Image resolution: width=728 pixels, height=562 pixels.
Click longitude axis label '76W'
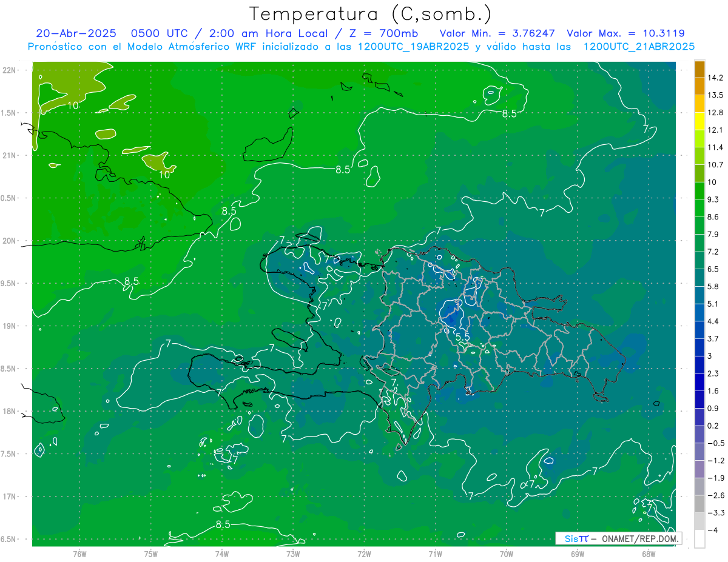pos(79,554)
